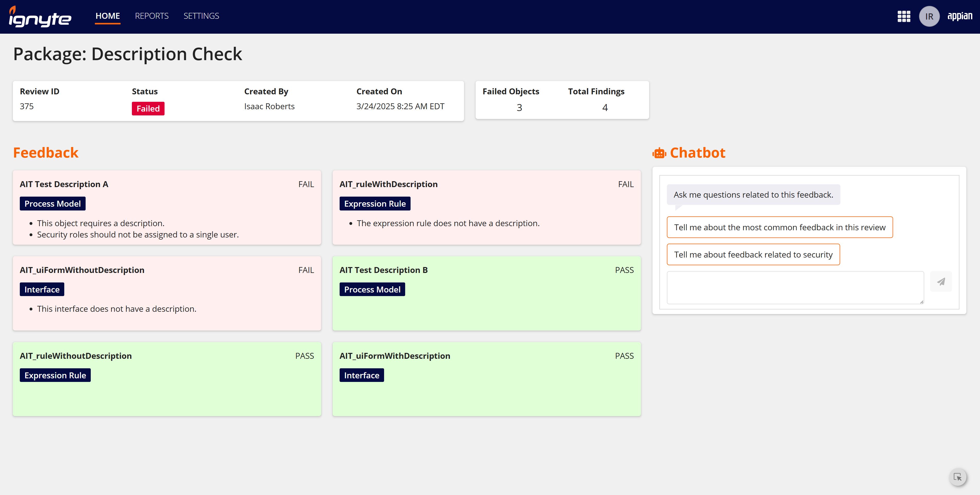This screenshot has width=980, height=495.
Task: Focus the chatbot message text box
Action: click(795, 287)
